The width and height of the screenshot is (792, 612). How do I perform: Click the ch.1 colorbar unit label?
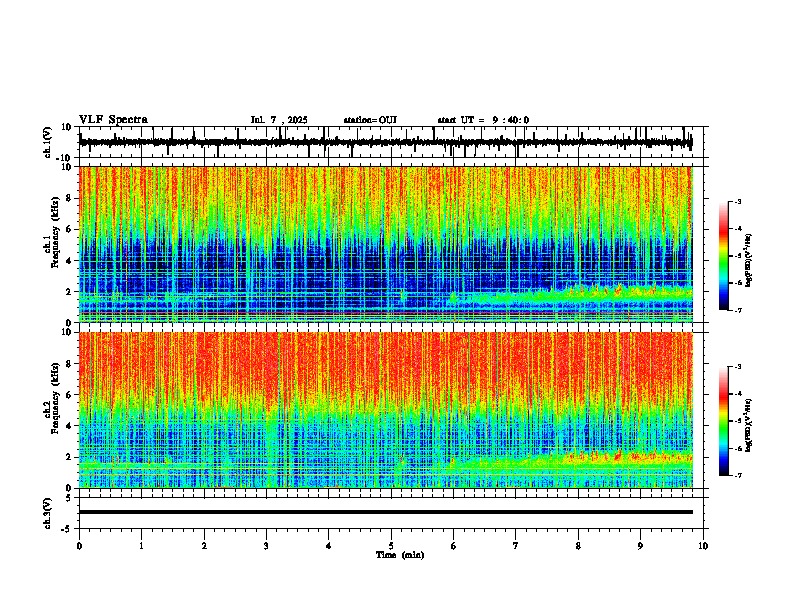tap(748, 261)
